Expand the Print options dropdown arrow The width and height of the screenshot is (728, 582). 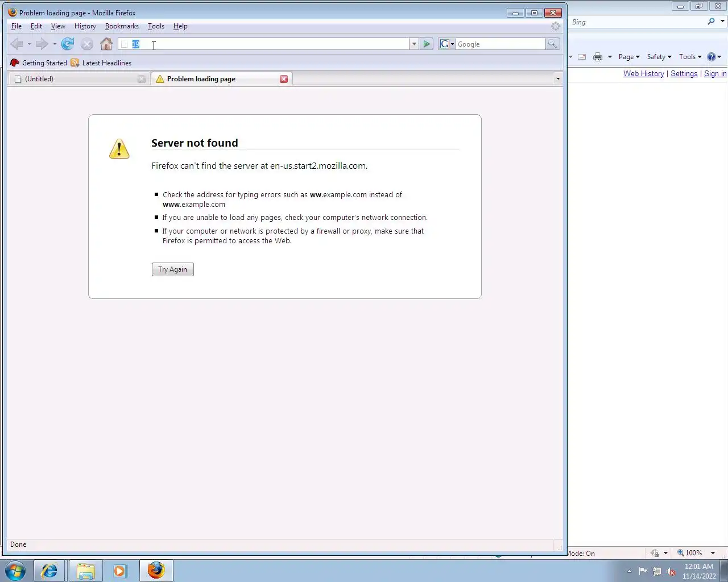[x=610, y=57]
